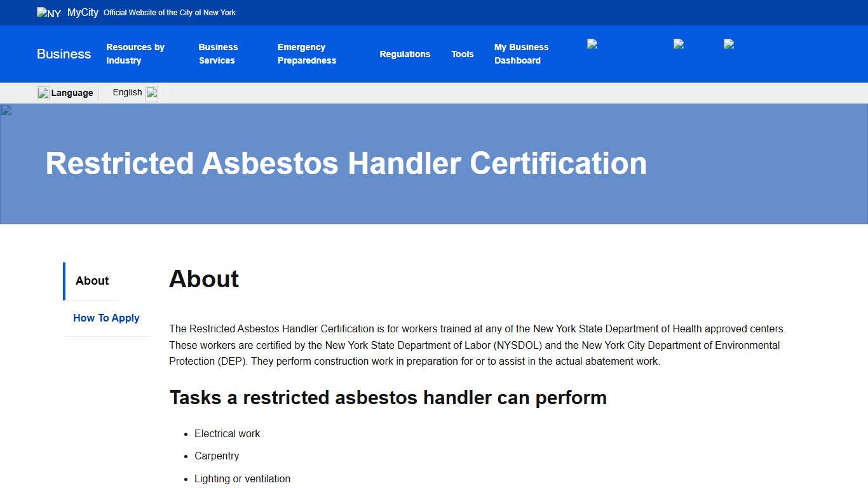
Task: Open the Tools menu
Action: [463, 54]
